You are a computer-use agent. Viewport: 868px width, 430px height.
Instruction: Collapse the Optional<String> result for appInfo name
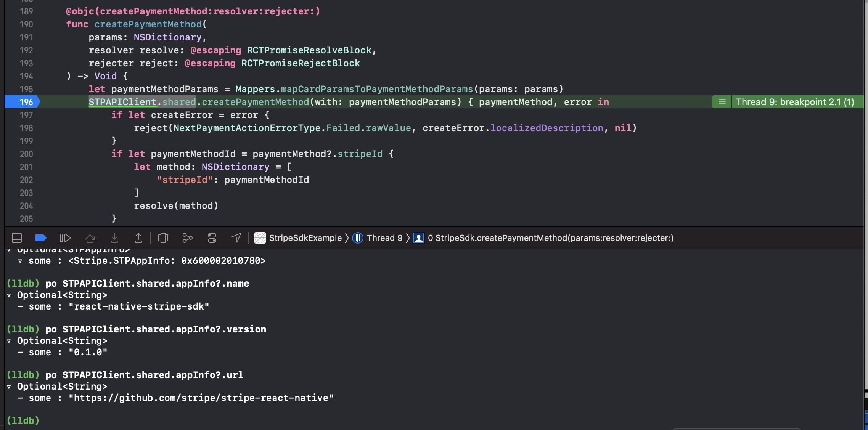(8, 295)
